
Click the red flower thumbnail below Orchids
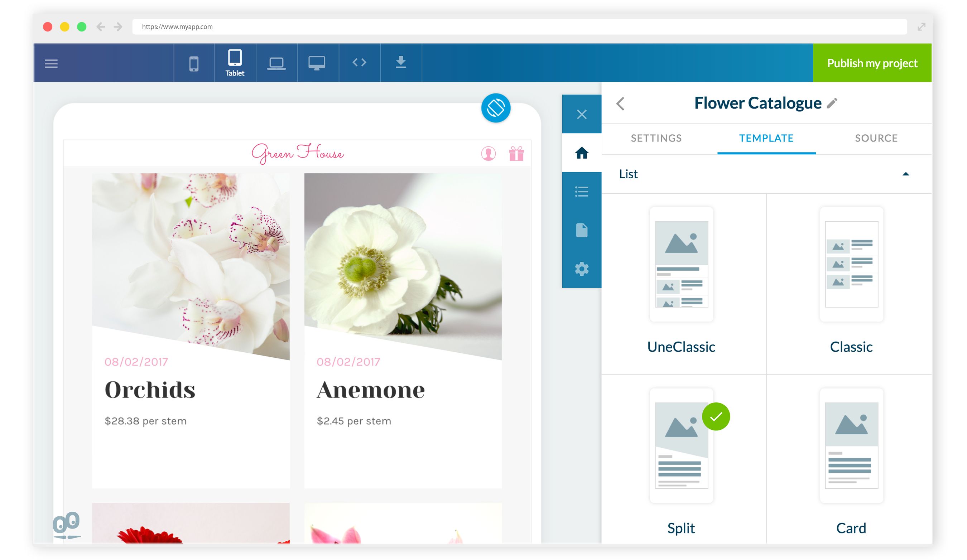pyautogui.click(x=191, y=523)
